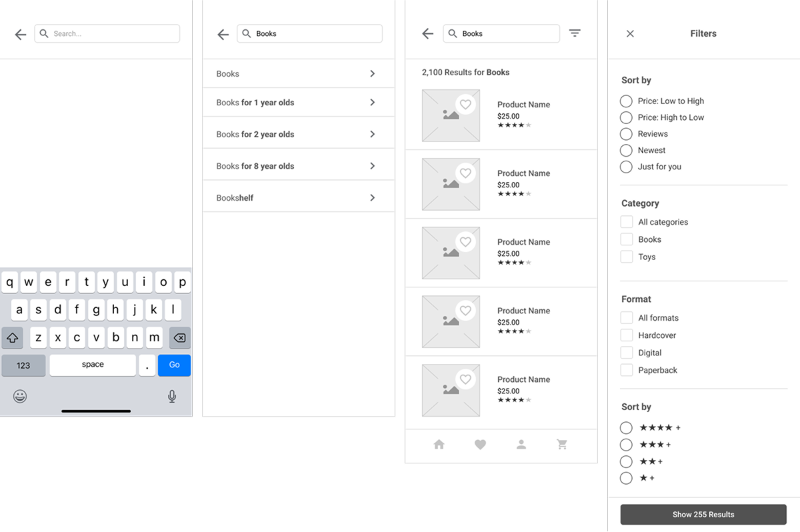Viewport: 800px width, 532px height.
Task: Favorite the second product with heart icon
Action: coord(465,173)
